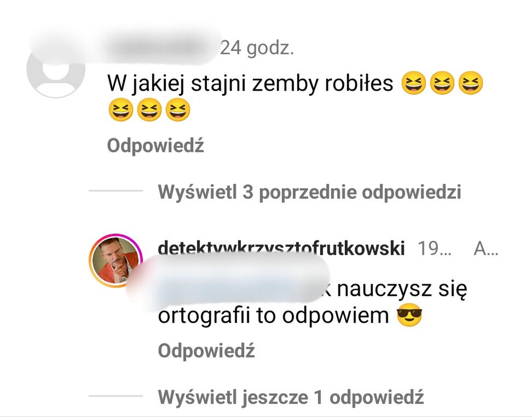This screenshot has height=417, width=532.
Task: Open the detektywkrzysztofrutkowski username link
Action: 281,248
